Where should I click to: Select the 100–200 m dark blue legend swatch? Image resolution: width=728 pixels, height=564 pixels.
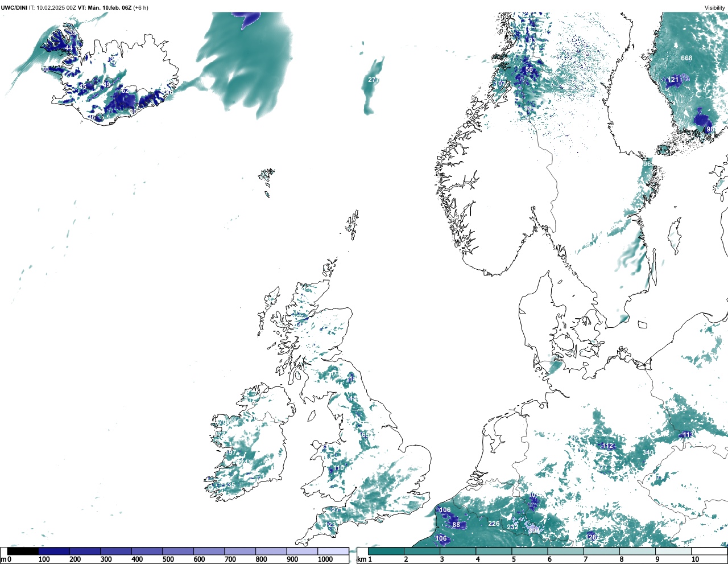click(x=54, y=551)
